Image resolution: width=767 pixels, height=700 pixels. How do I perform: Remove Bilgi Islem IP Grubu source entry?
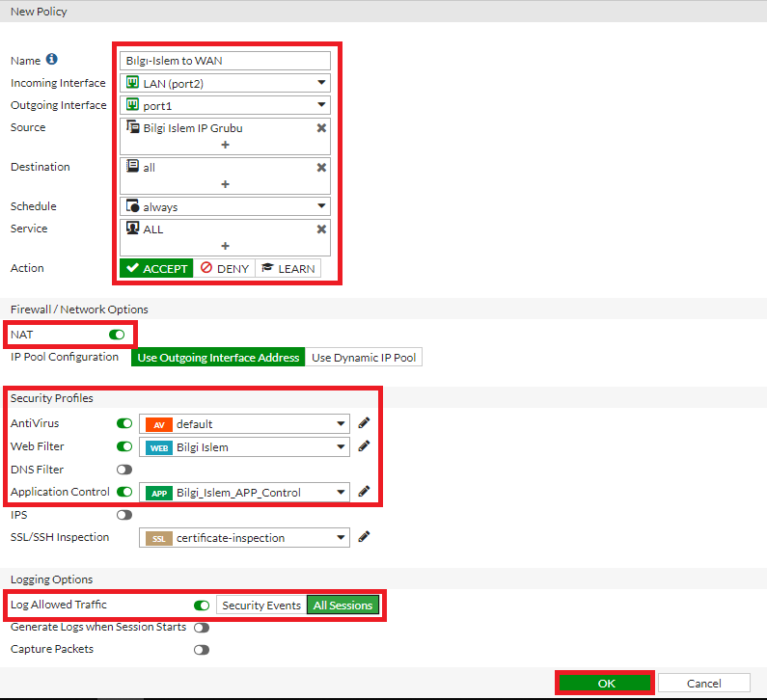321,128
